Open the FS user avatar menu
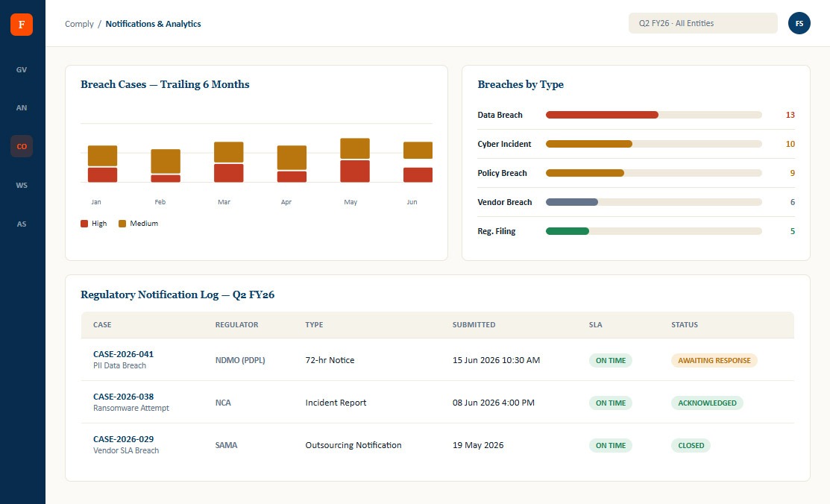 (x=799, y=23)
